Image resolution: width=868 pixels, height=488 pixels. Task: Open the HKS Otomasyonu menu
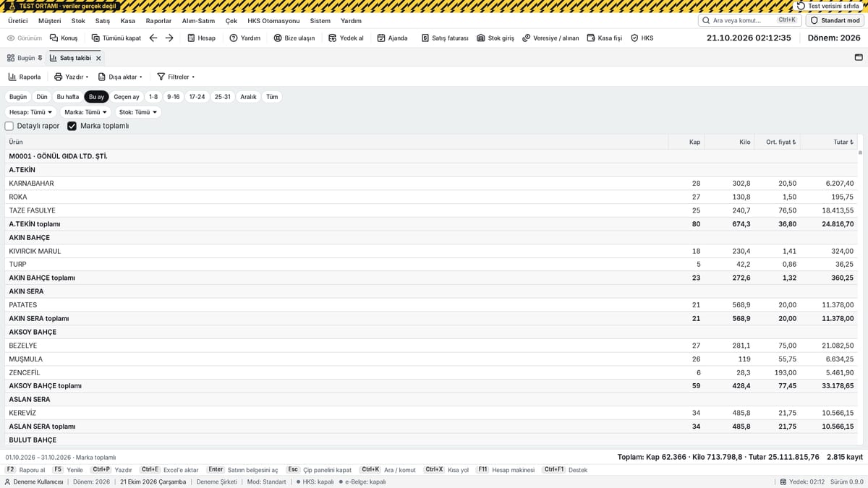click(273, 21)
